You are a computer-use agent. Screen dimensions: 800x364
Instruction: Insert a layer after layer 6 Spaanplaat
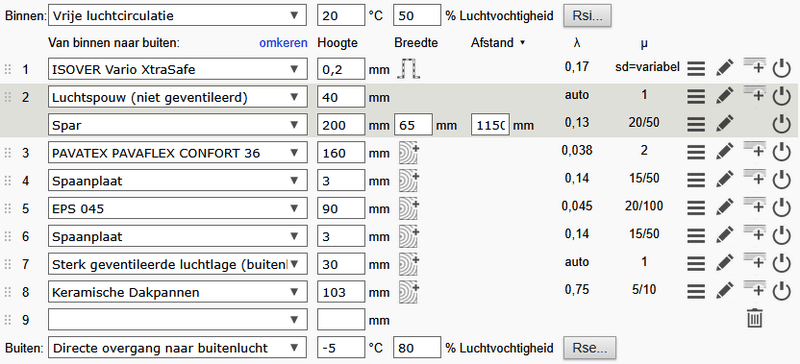(x=755, y=232)
